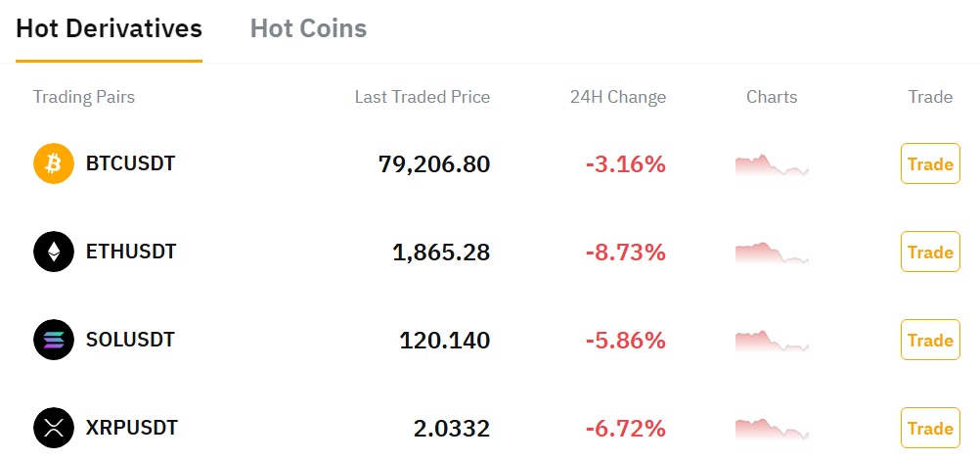Open the BTCUSDT trading pair link
The width and height of the screenshot is (980, 461).
[x=130, y=163]
